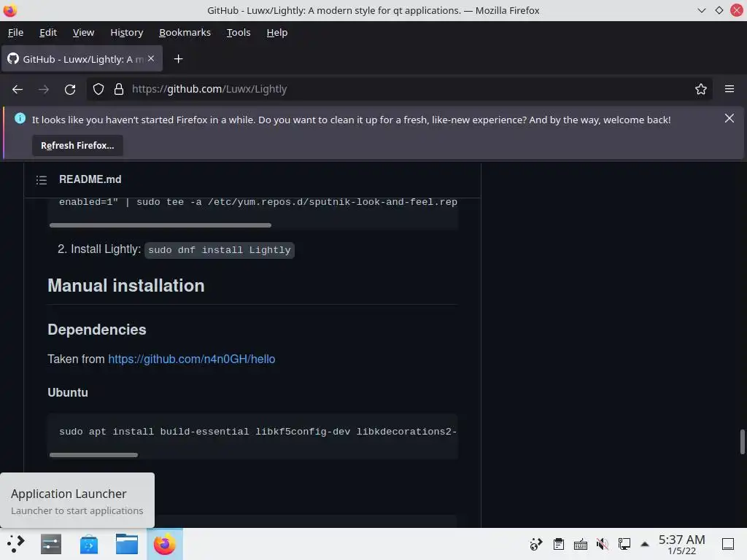This screenshot has height=560, width=747.
Task: Click the README.md file title
Action: [90, 179]
